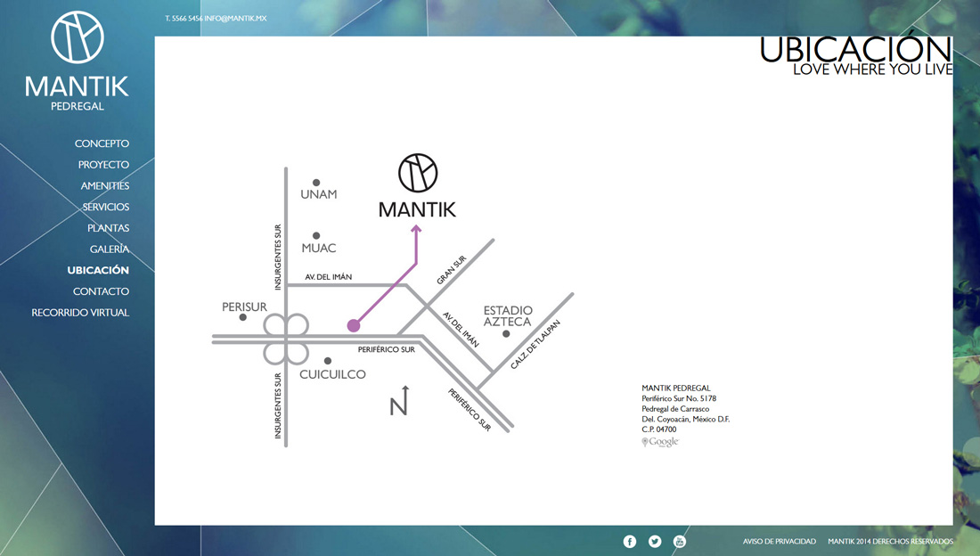Image resolution: width=980 pixels, height=556 pixels.
Task: Click the phone number T. 5566 5456
Action: pyautogui.click(x=184, y=19)
